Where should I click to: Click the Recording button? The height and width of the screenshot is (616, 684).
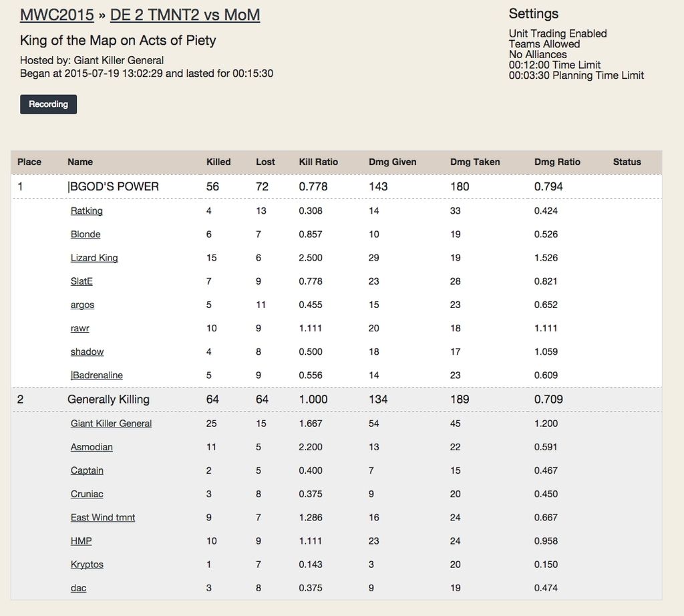click(x=48, y=104)
